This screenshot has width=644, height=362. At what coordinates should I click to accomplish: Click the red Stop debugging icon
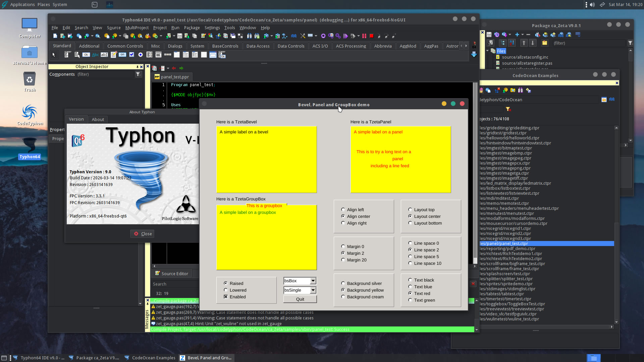(372, 36)
